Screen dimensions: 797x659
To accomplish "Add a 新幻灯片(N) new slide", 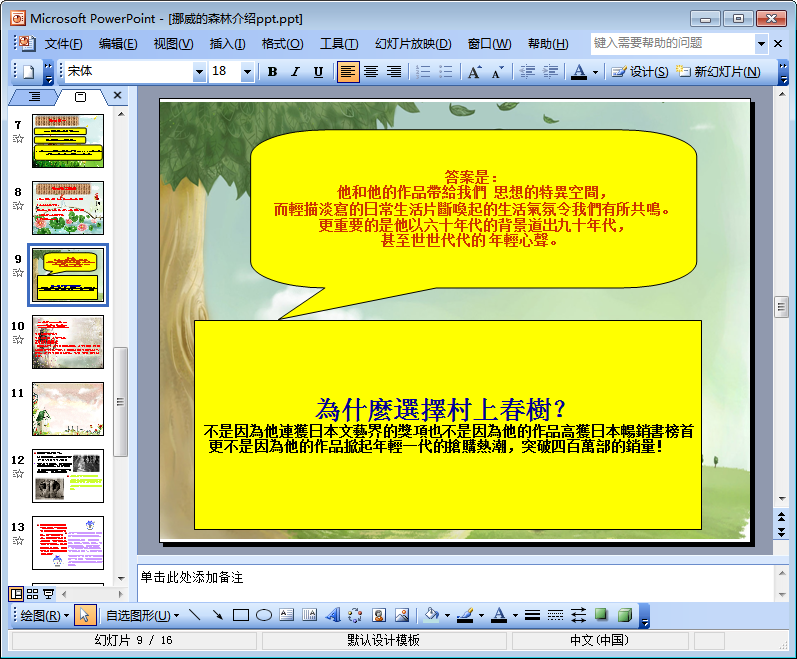I will click(x=718, y=72).
